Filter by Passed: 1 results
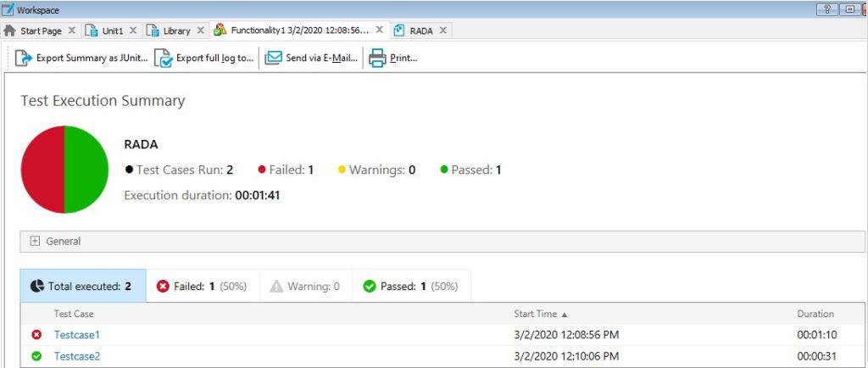Screen dimensions: 868x368 click(411, 287)
